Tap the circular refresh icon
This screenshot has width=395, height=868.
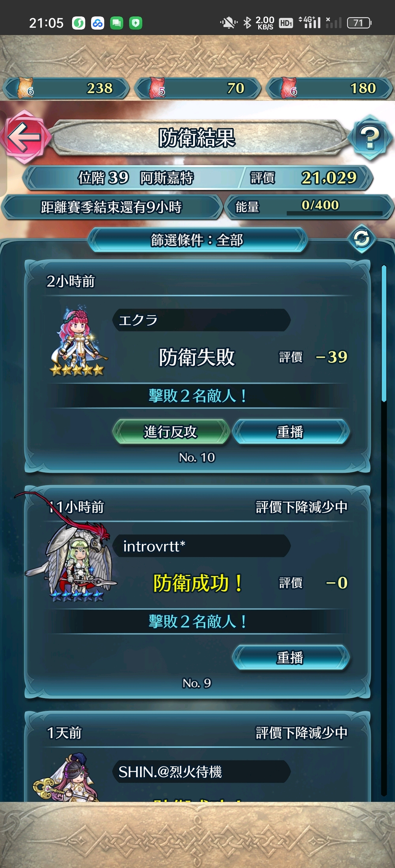click(362, 239)
